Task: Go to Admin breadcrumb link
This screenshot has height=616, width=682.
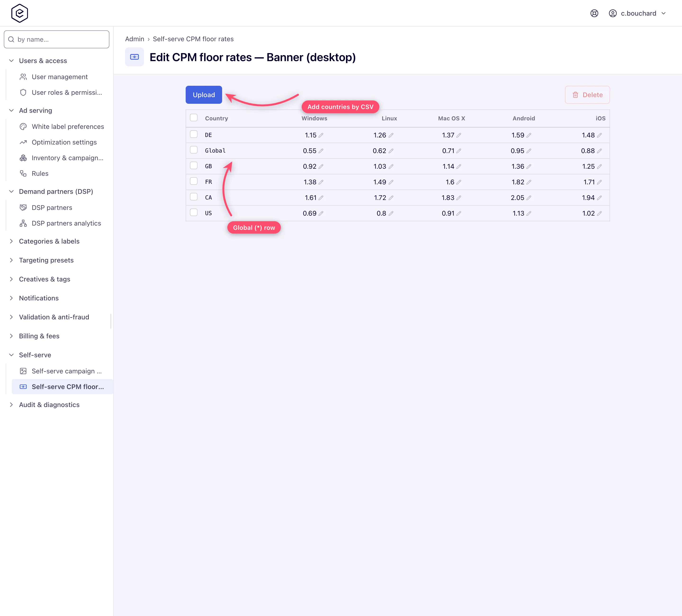Action: pyautogui.click(x=135, y=39)
